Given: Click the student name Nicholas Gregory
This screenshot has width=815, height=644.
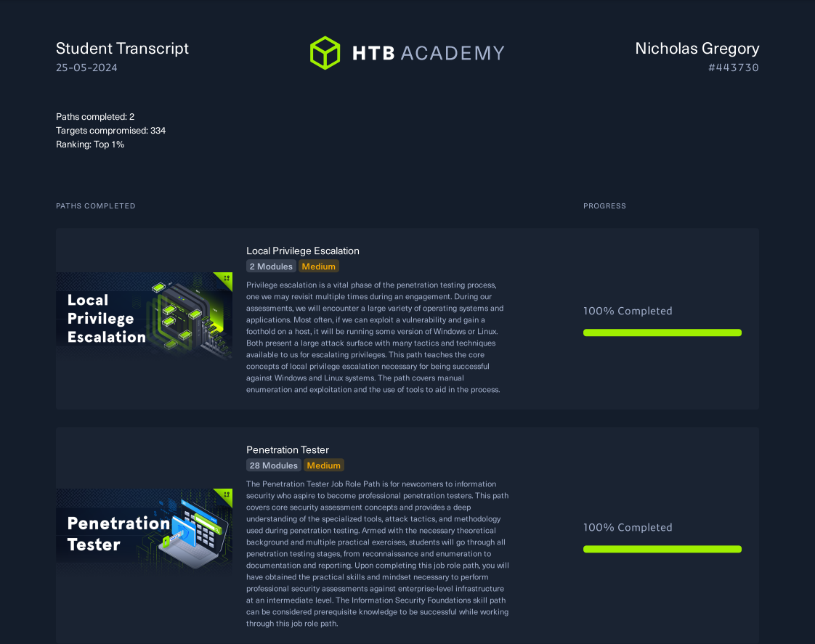Looking at the screenshot, I should coord(697,49).
